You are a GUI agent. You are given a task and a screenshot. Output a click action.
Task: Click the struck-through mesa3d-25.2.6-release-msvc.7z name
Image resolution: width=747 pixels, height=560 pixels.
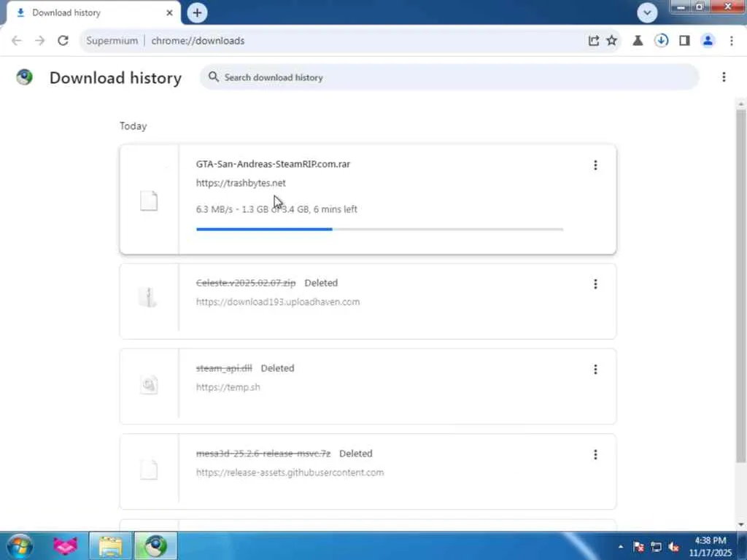coord(263,454)
